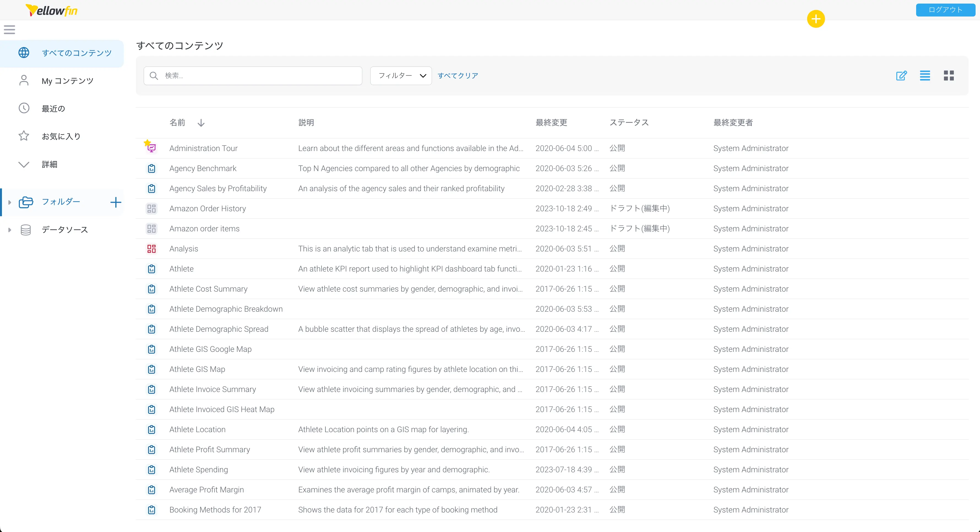Add a new folder with plus icon
The image size is (980, 532).
click(116, 202)
